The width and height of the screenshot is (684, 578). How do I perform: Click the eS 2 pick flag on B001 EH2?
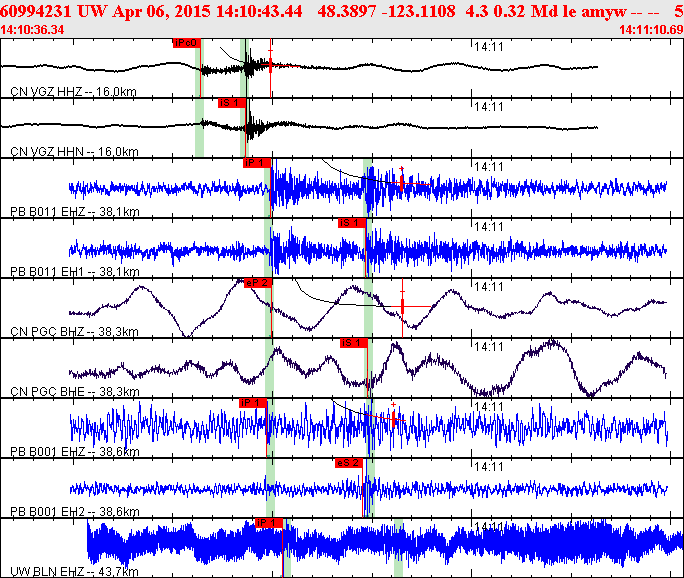click(x=349, y=463)
